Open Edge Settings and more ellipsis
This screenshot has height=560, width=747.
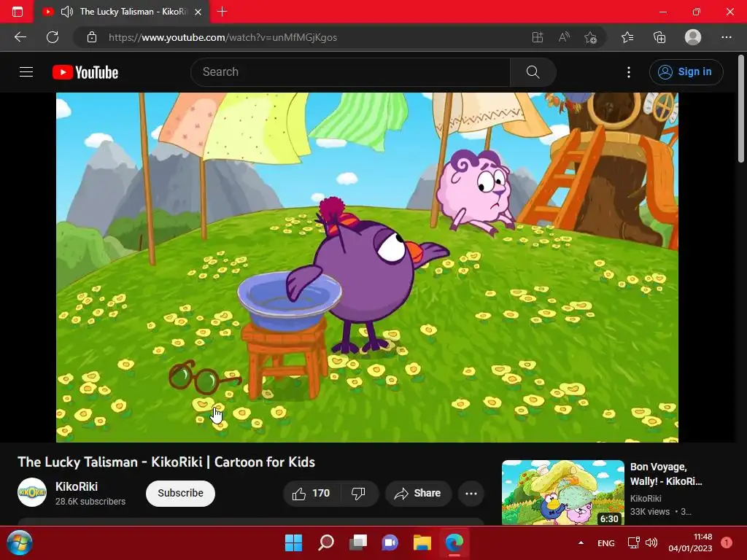(727, 37)
